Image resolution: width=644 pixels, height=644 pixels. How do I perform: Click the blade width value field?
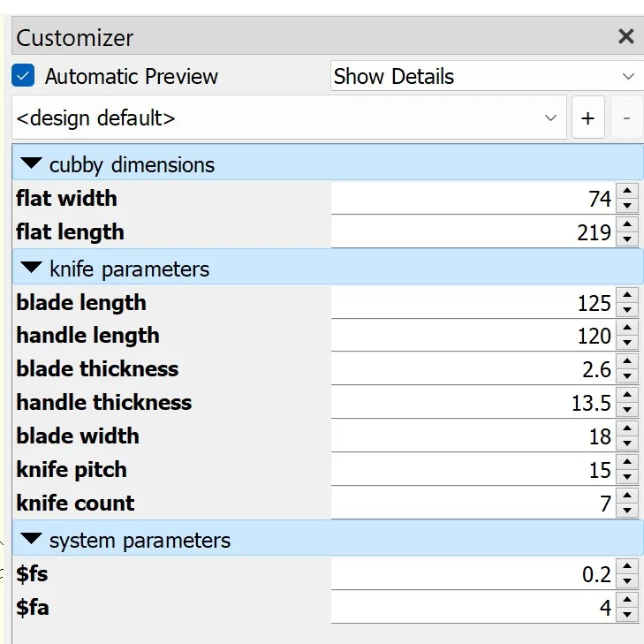click(473, 436)
